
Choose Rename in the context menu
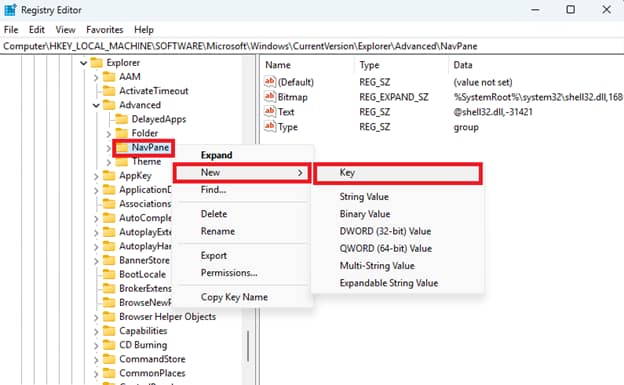(243, 231)
